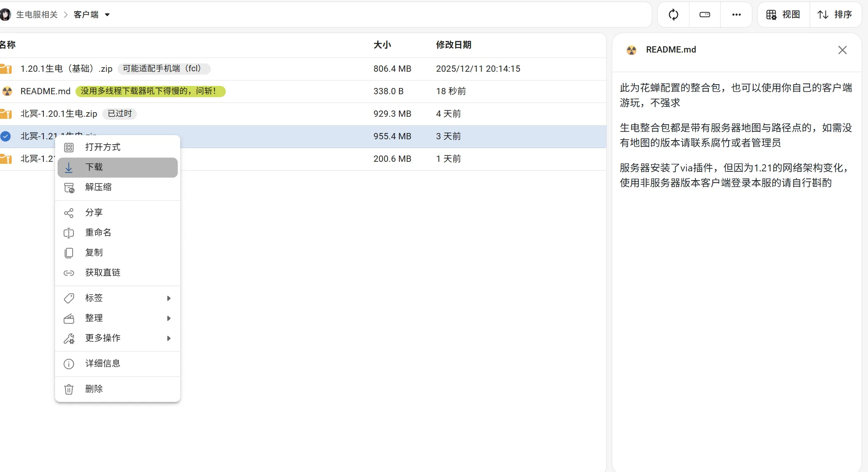Go to 生电服相关 breadcrumb folder
This screenshot has width=868, height=472.
pyautogui.click(x=37, y=15)
